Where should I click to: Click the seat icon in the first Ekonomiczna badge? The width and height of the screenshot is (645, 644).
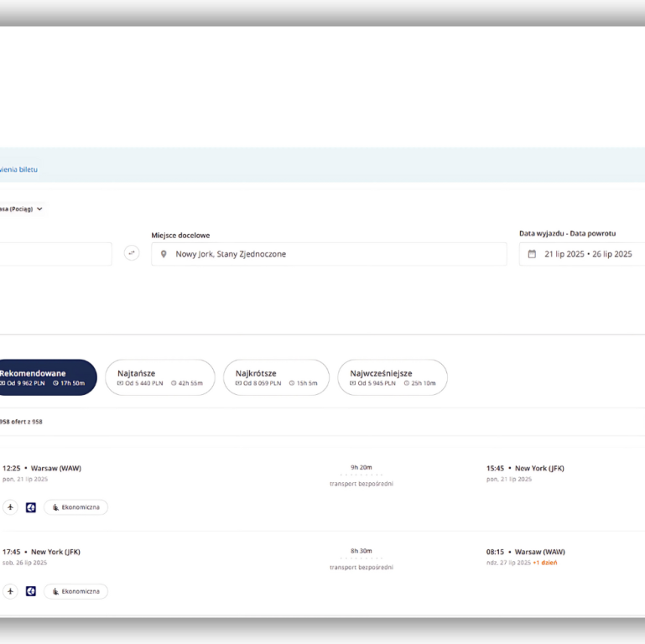point(55,507)
